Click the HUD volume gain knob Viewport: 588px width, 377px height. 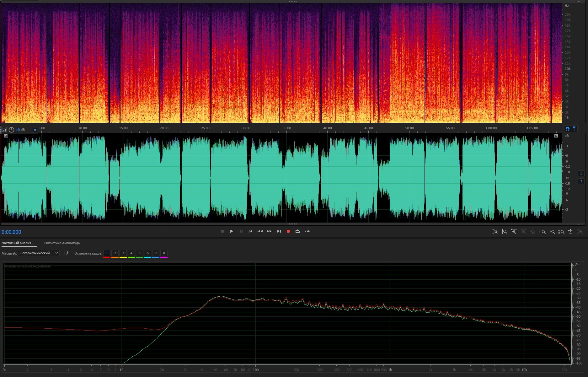11,130
